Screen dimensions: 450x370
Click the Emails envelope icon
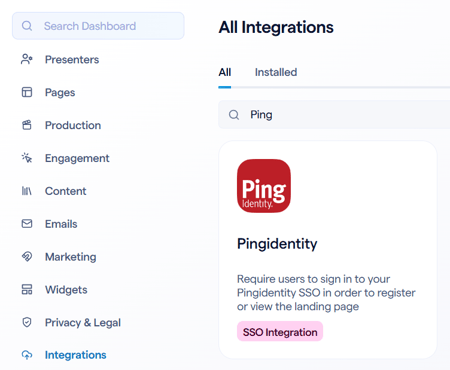pos(27,223)
